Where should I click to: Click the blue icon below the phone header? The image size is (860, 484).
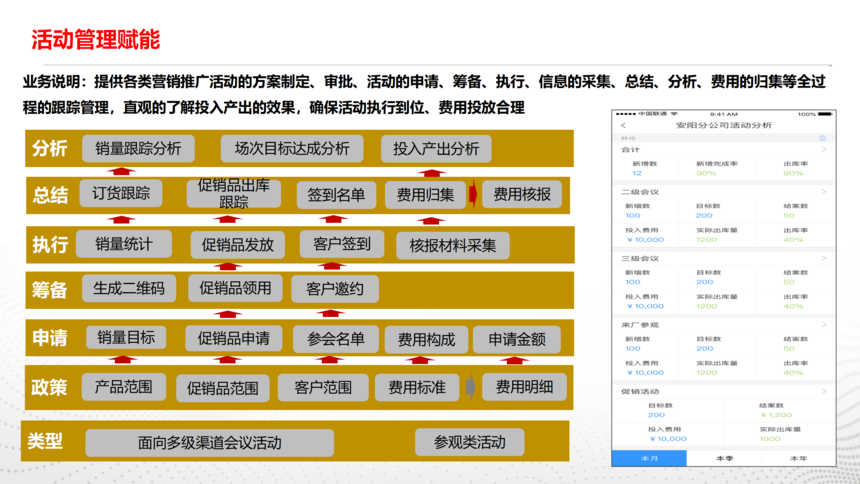[823, 137]
